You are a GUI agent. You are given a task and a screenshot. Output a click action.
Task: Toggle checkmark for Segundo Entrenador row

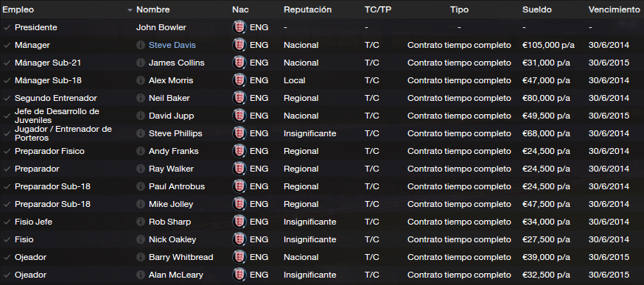[7, 98]
